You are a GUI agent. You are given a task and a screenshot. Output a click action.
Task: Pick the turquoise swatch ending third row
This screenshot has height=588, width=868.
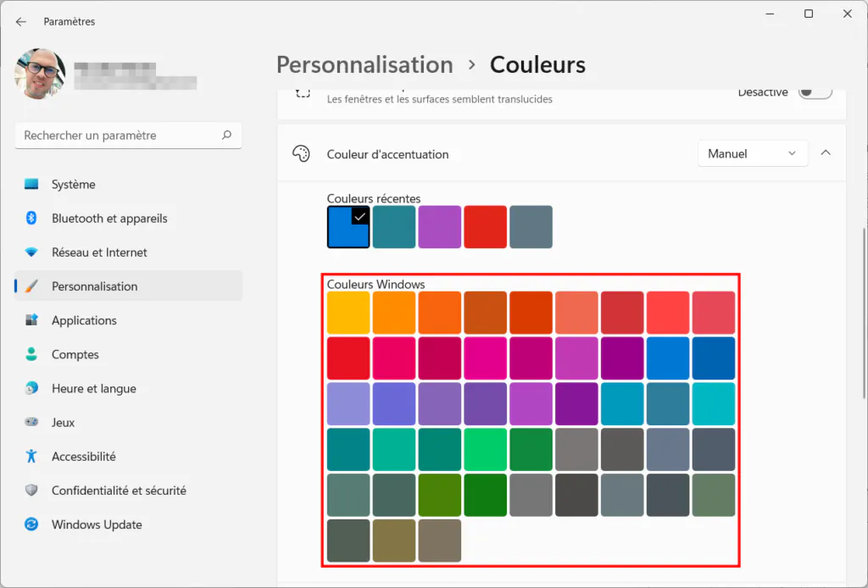tap(714, 404)
